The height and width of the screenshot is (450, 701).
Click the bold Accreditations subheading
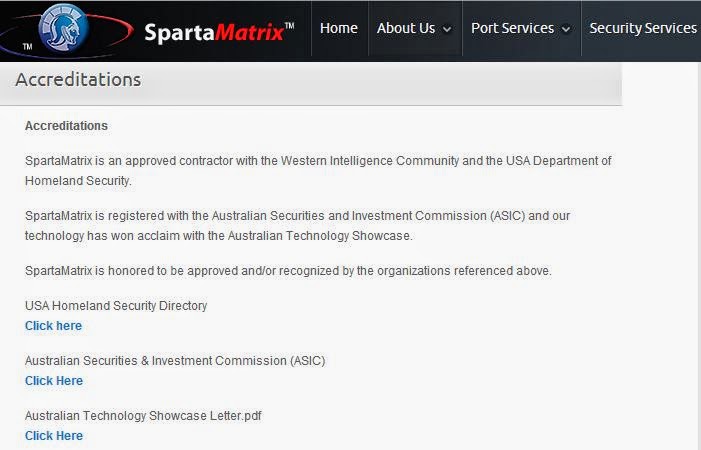tap(66, 126)
